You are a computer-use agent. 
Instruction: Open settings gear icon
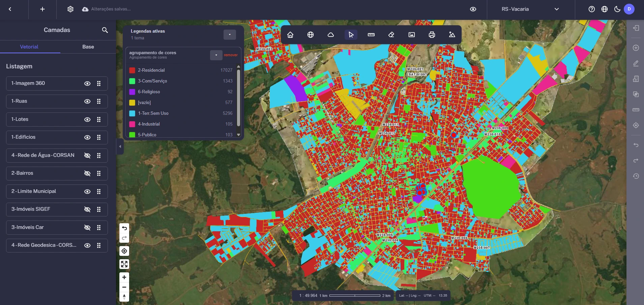click(x=70, y=9)
